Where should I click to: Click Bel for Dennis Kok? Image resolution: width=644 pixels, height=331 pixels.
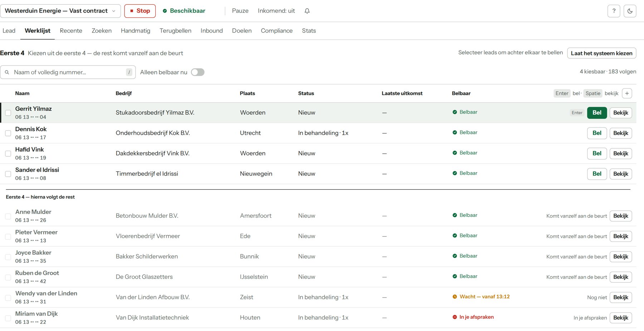[597, 133]
